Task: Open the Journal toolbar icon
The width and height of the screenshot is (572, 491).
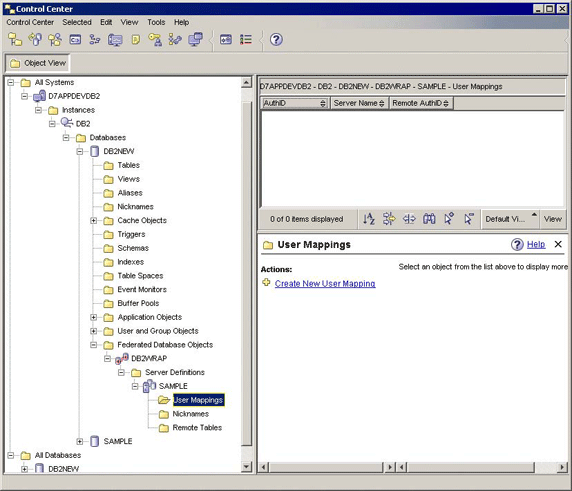Action: pos(135,39)
